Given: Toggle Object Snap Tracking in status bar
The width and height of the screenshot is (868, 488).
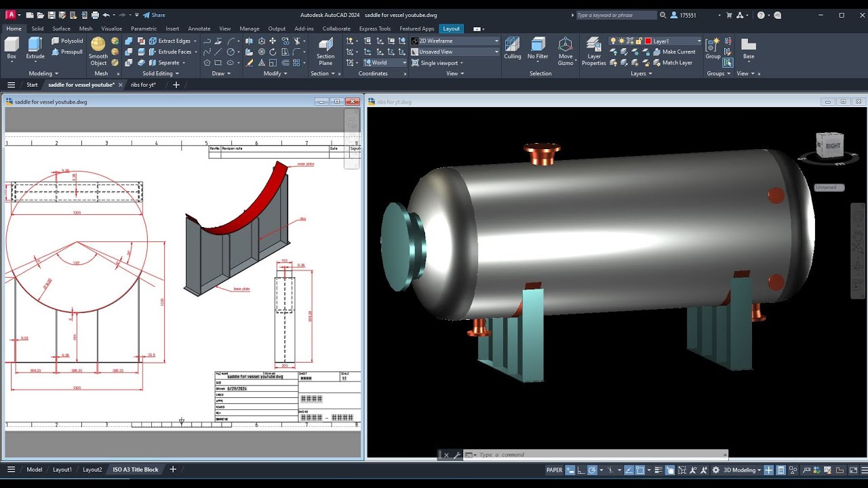Looking at the screenshot, I should click(x=629, y=470).
